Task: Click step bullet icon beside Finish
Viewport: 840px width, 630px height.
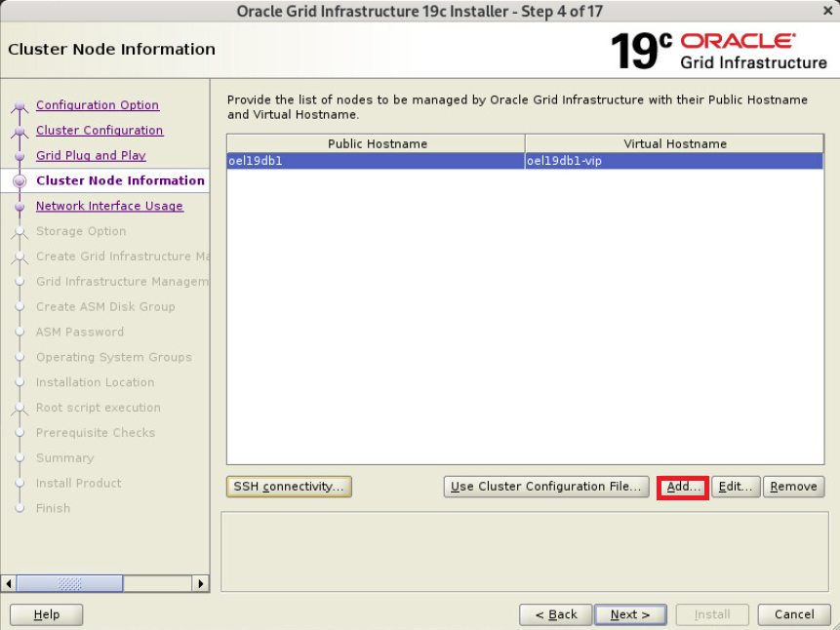Action: pos(20,508)
